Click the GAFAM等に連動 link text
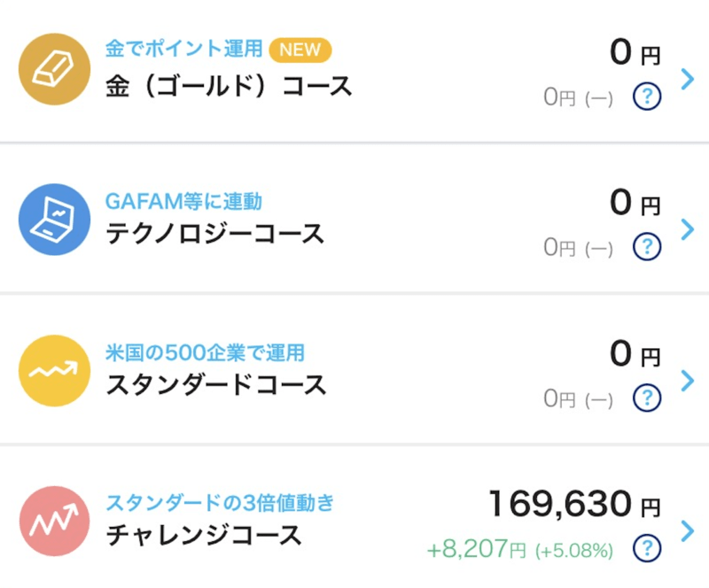709x588 pixels. pyautogui.click(x=183, y=201)
